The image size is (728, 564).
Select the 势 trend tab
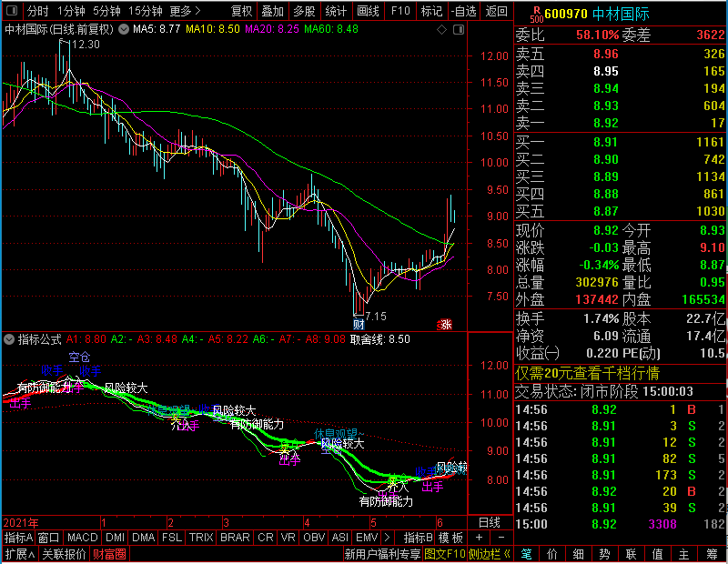tap(604, 554)
